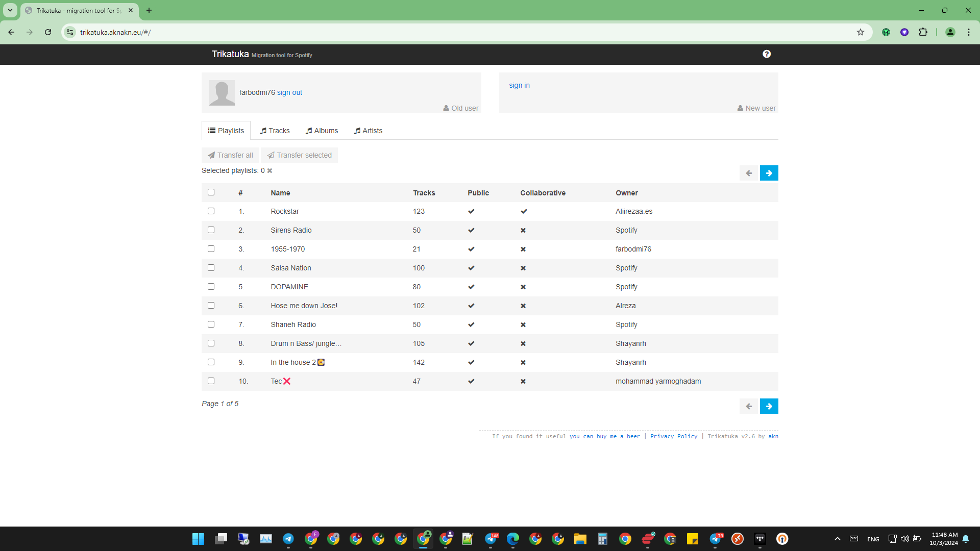Open the taskbar clock and date
The width and height of the screenshot is (980, 551).
coord(944,539)
